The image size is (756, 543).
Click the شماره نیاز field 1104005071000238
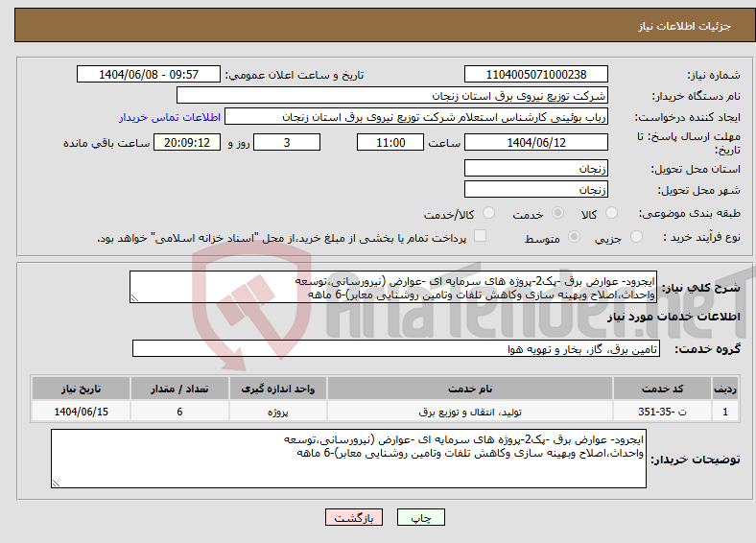tap(535, 74)
